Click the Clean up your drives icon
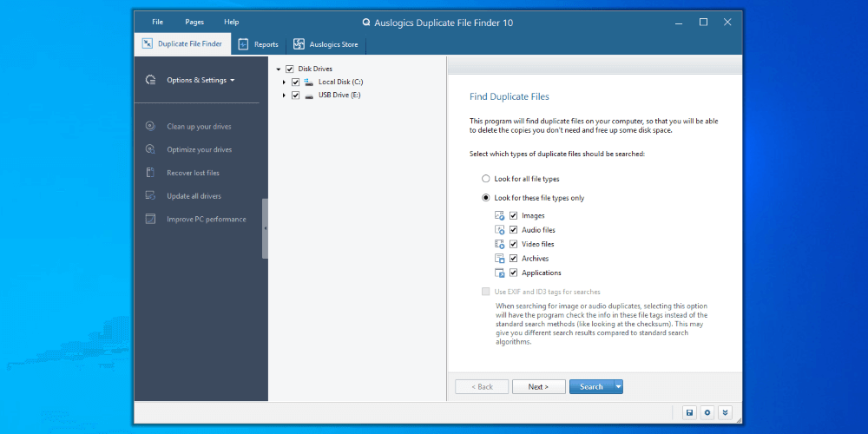868x434 pixels. tap(150, 126)
